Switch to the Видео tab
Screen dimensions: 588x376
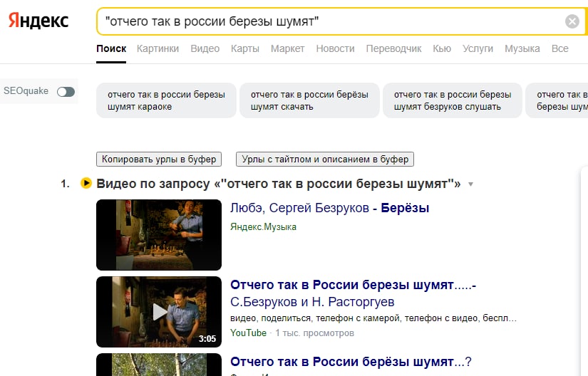[205, 48]
